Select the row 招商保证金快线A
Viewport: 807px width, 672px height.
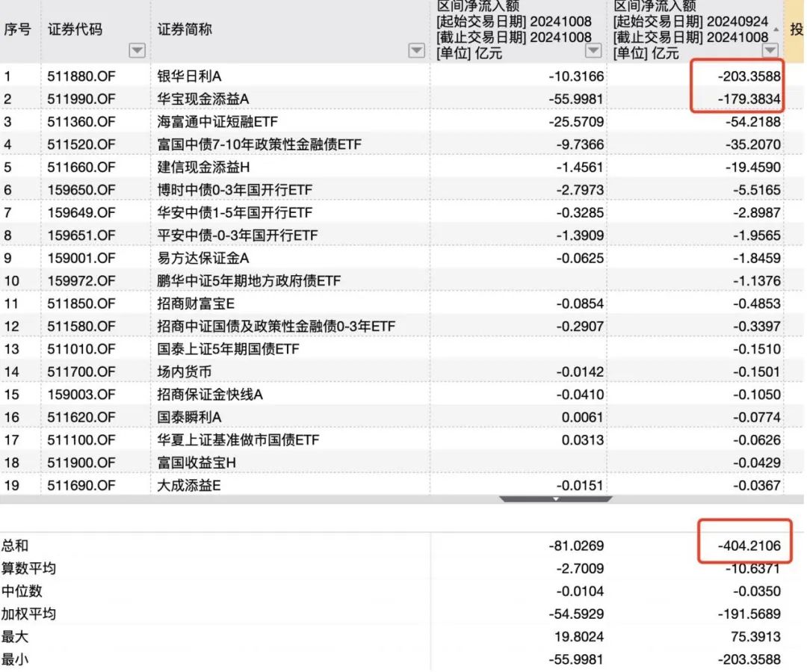pos(392,395)
